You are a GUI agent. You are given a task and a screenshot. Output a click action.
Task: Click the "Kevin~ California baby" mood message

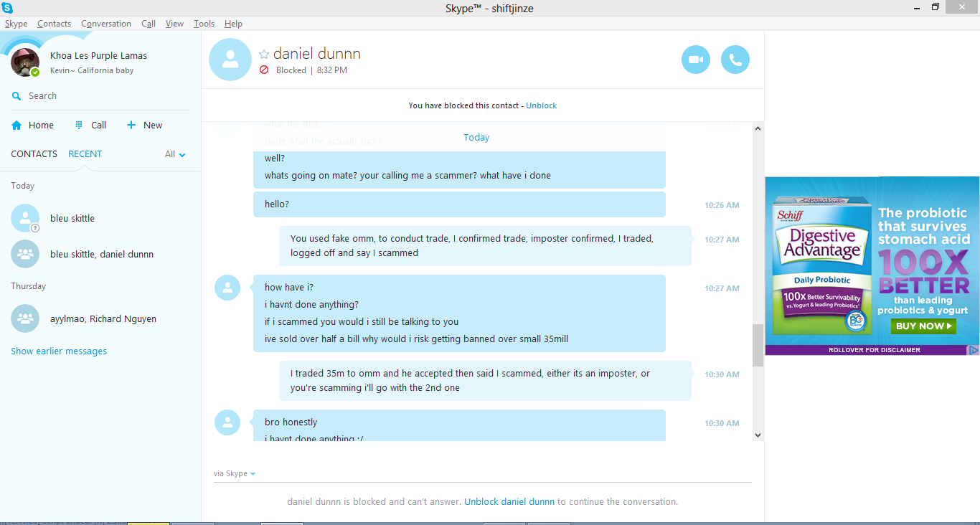click(92, 70)
